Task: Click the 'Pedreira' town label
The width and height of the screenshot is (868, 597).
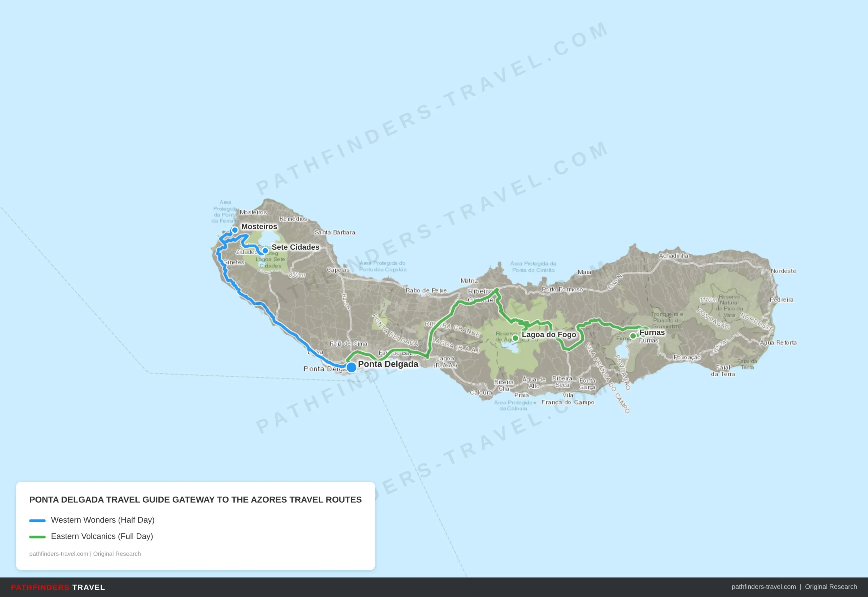Action: point(781,300)
